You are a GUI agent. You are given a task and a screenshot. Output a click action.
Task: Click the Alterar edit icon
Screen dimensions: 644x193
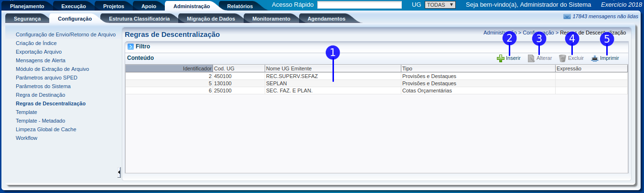click(x=531, y=58)
